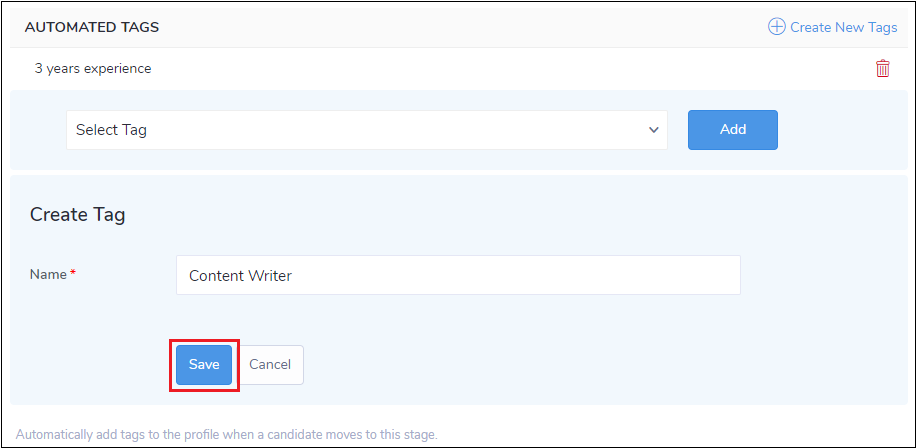Viewport: 917px width, 448px height.
Task: Click the Name field label
Action: pos(48,274)
